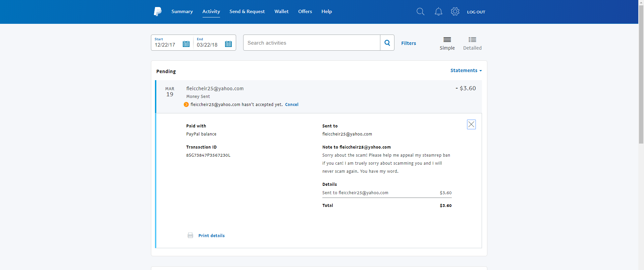Click LOG OUT
644x270 pixels.
tap(476, 12)
